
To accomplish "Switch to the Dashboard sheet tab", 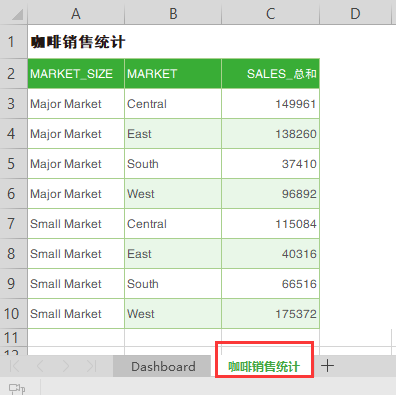I will [163, 366].
